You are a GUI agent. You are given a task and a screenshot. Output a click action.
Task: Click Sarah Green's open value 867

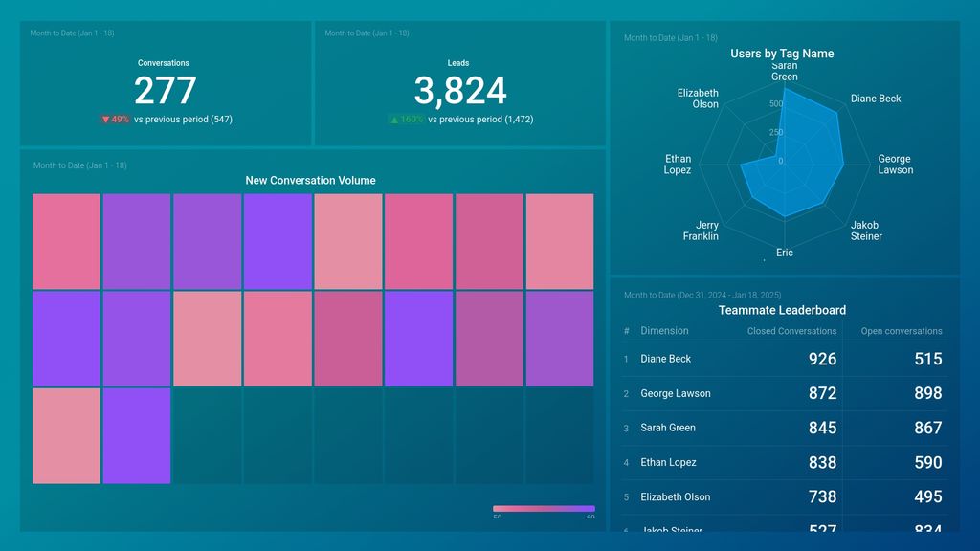click(x=928, y=428)
